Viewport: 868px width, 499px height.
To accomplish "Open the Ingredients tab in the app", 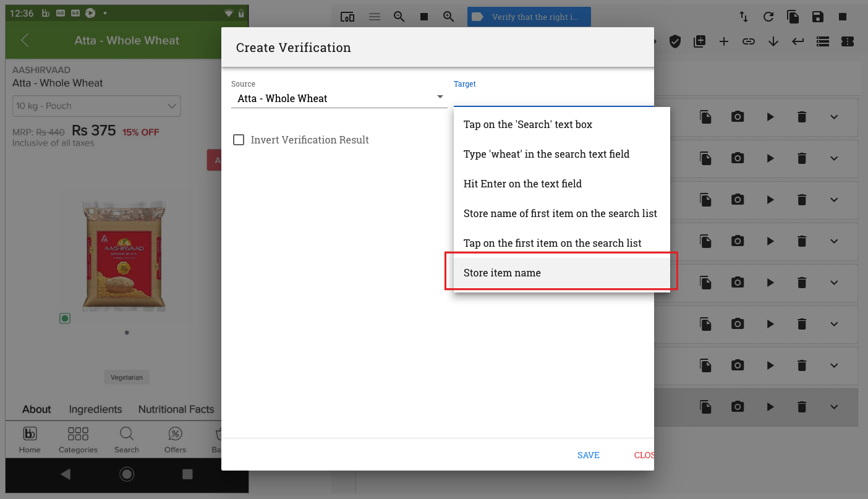I will [95, 409].
